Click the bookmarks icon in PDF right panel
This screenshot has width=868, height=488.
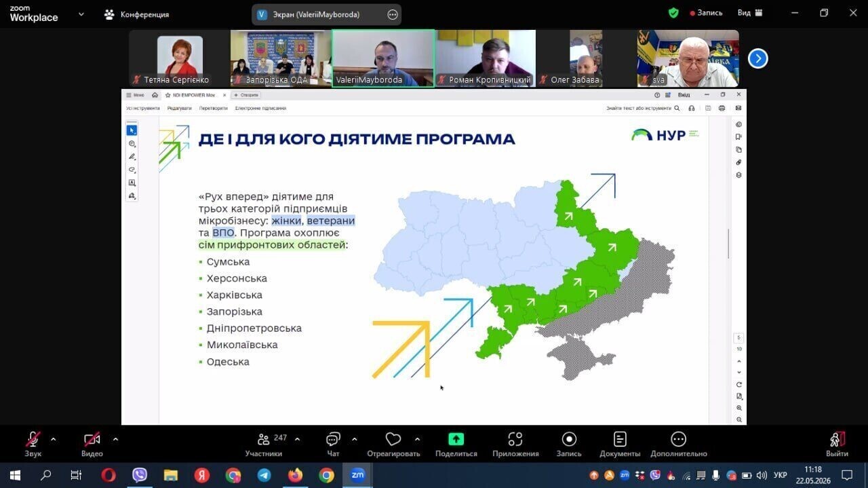738,137
